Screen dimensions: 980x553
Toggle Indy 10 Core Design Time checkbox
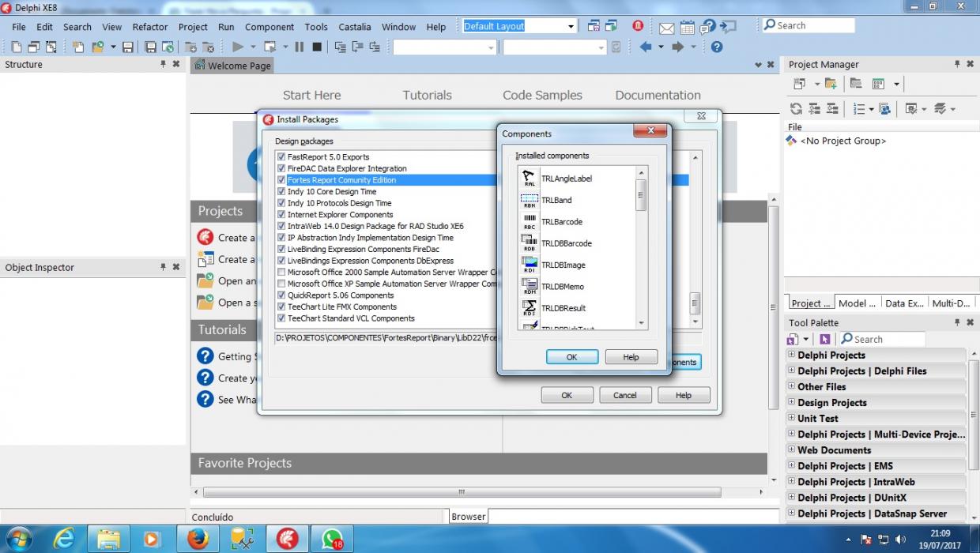coord(281,191)
